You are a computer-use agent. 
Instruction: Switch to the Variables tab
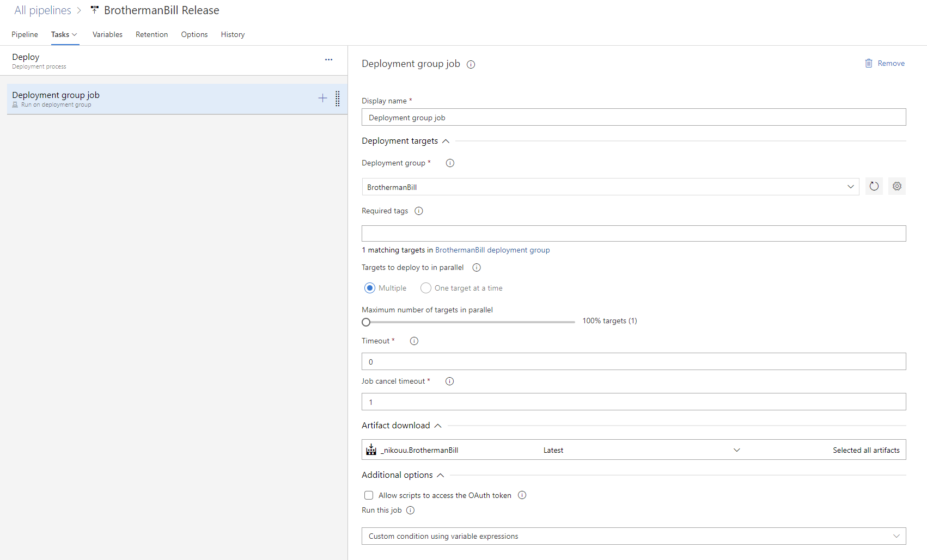(x=107, y=34)
